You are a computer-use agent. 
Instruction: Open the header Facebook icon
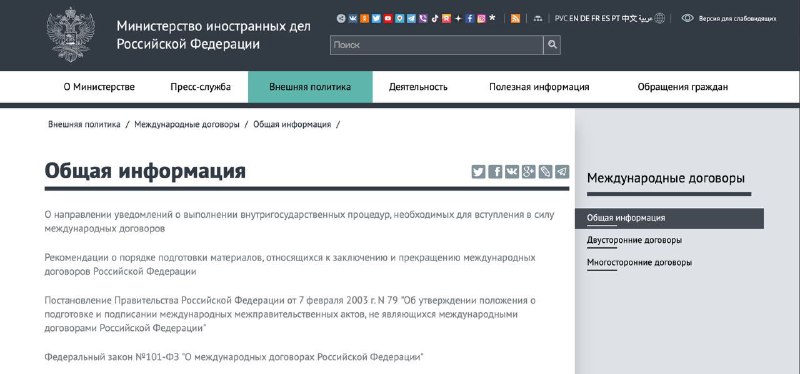click(x=470, y=19)
